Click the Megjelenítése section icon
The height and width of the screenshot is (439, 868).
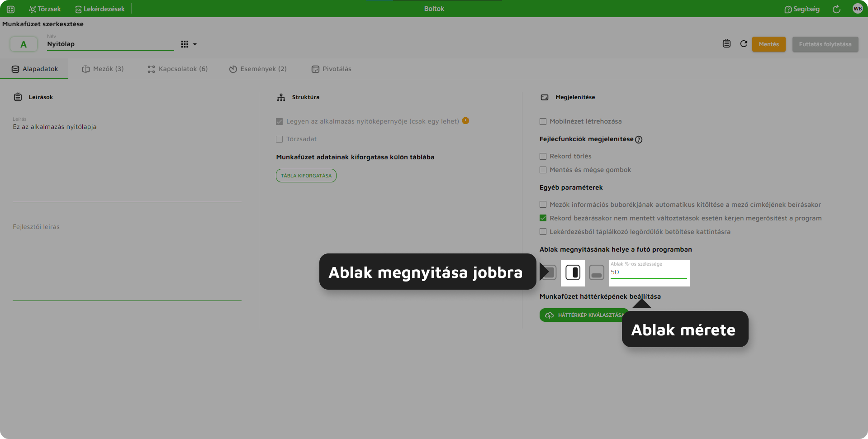(545, 97)
